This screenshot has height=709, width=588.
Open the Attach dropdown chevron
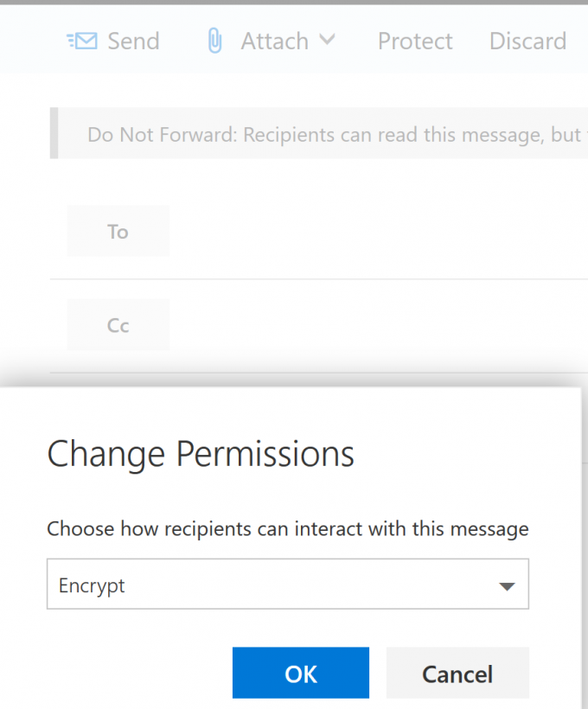click(x=328, y=40)
